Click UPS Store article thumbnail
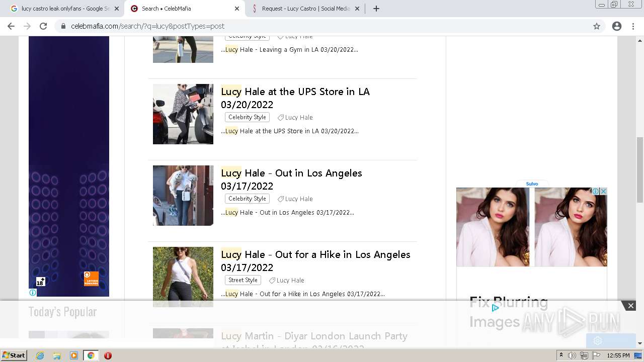Screen dimensions: 644x362 coord(183,114)
